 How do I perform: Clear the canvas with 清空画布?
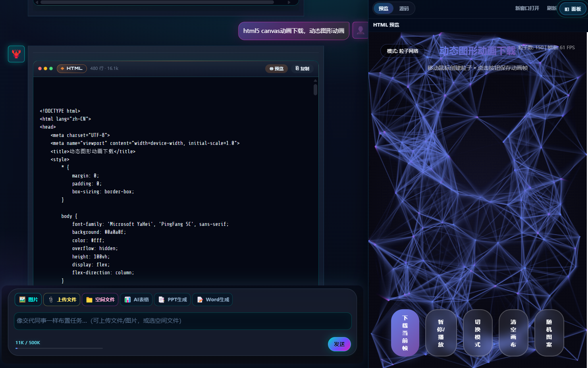(x=513, y=333)
